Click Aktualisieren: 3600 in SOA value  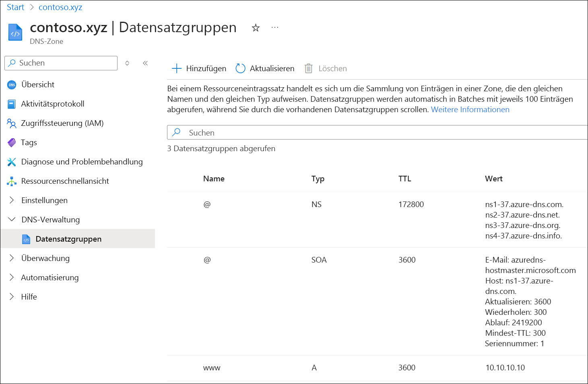[x=518, y=302]
